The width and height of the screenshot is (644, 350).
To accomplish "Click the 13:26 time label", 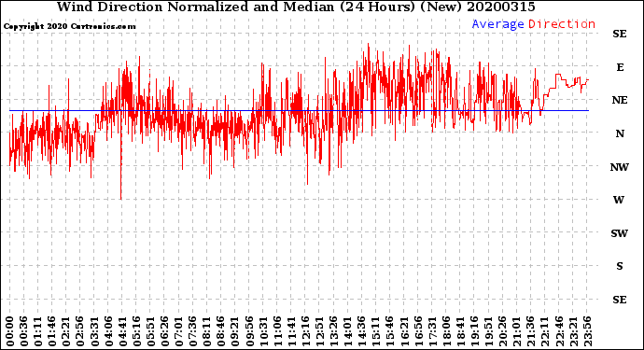I will pos(333,331).
